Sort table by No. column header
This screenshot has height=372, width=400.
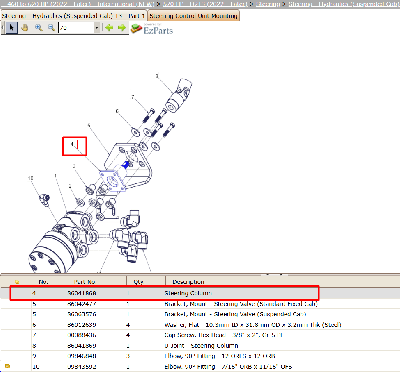43,282
